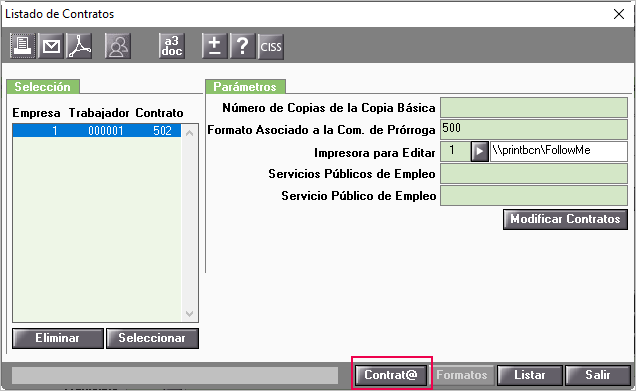This screenshot has width=636, height=391.
Task: Open printer list with the arrow button
Action: point(479,151)
